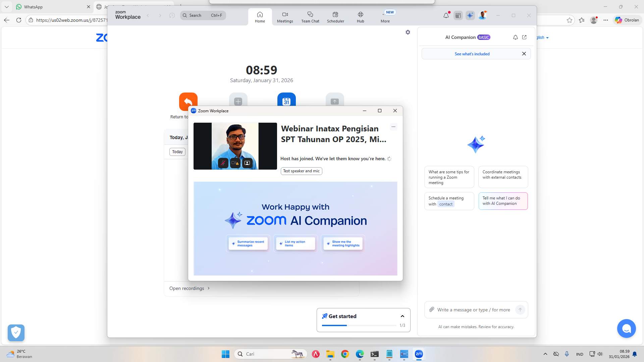Click AI Companion message input field
The width and height of the screenshot is (644, 362).
[473, 310]
